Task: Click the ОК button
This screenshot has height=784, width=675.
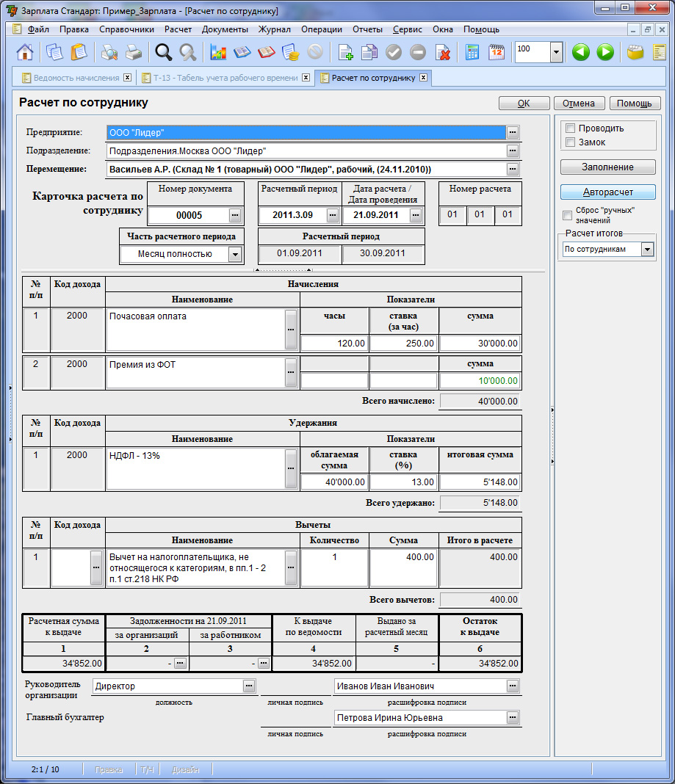Action: coord(524,103)
